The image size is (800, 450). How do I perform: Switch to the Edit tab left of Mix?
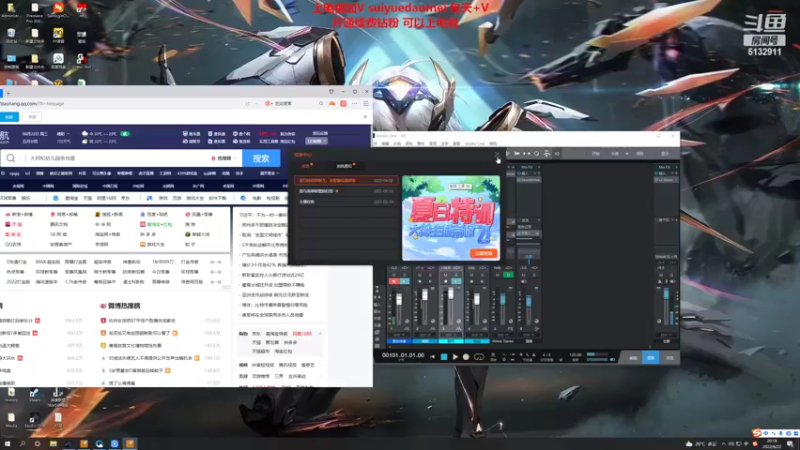pyautogui.click(x=633, y=358)
